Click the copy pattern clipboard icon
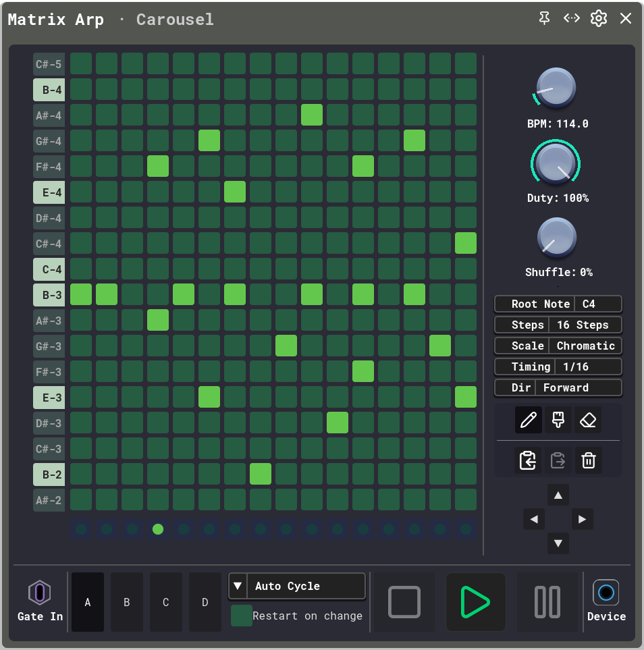The width and height of the screenshot is (644, 650). point(528,460)
